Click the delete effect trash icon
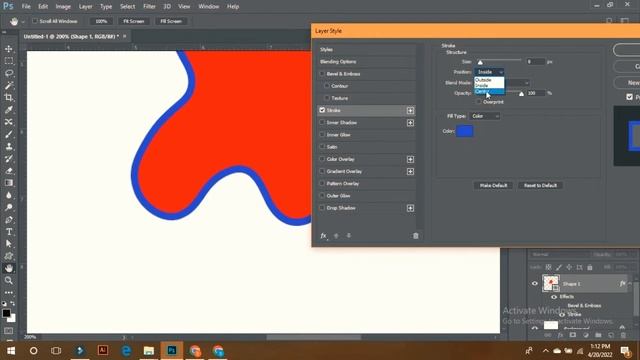 (x=416, y=236)
